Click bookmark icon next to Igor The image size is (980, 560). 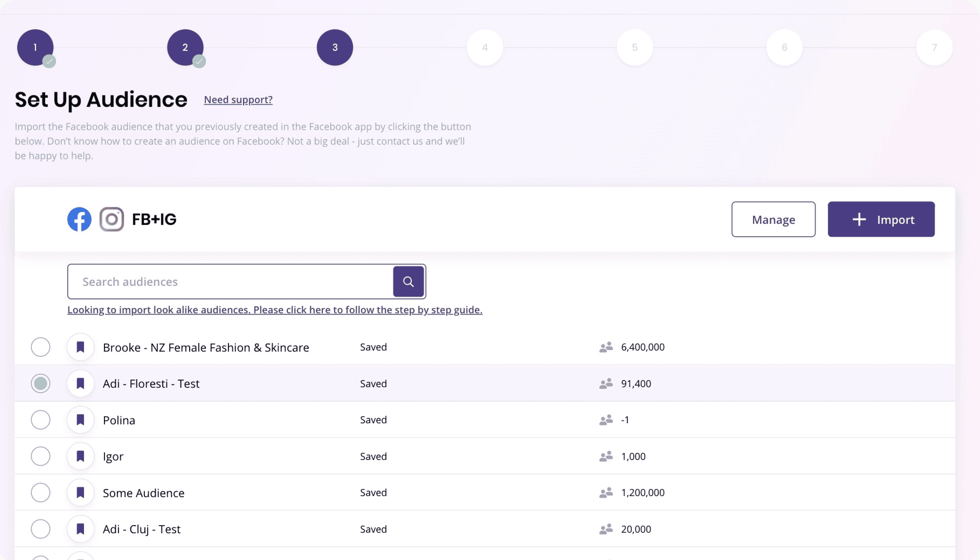point(80,456)
